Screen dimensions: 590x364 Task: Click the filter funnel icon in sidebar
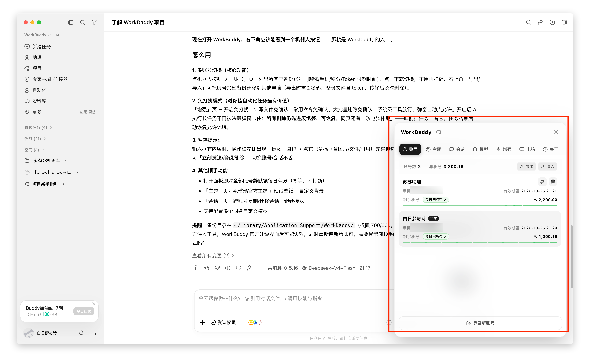94,22
